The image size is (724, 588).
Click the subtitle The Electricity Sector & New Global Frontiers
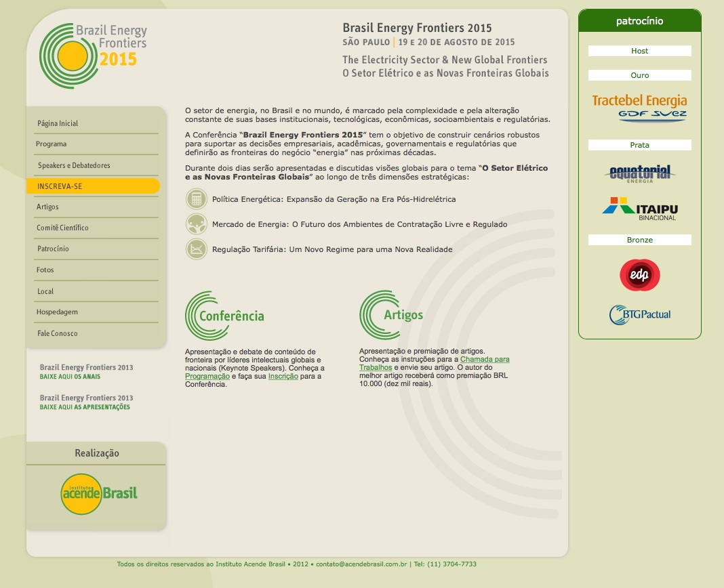point(445,60)
